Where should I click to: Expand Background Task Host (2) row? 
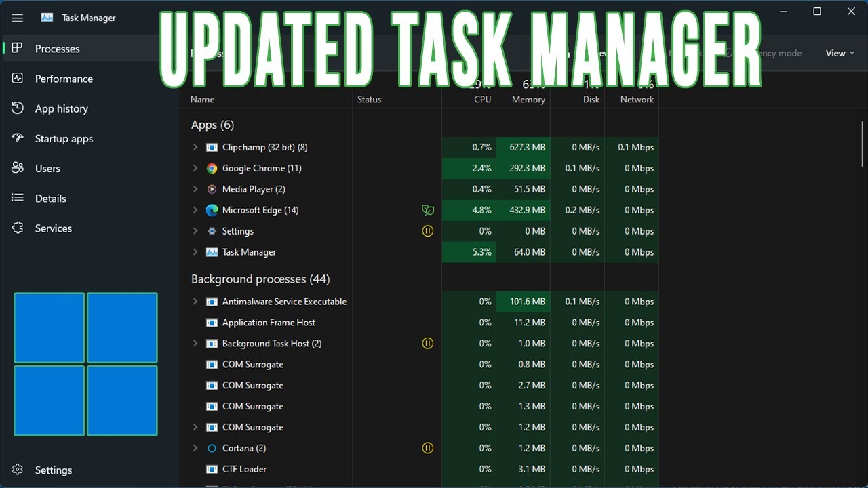[x=195, y=344]
